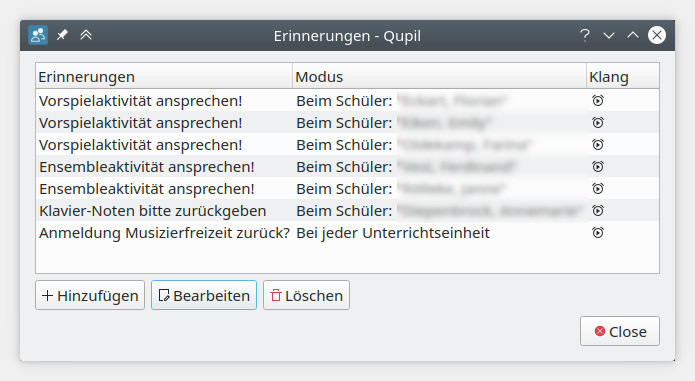Click alarm clock icon in first reminder row
Screen dimensions: 695x381
coord(597,101)
